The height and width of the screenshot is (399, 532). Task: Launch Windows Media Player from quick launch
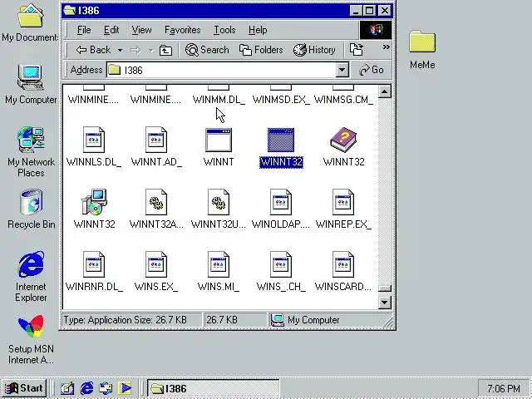[x=125, y=388]
